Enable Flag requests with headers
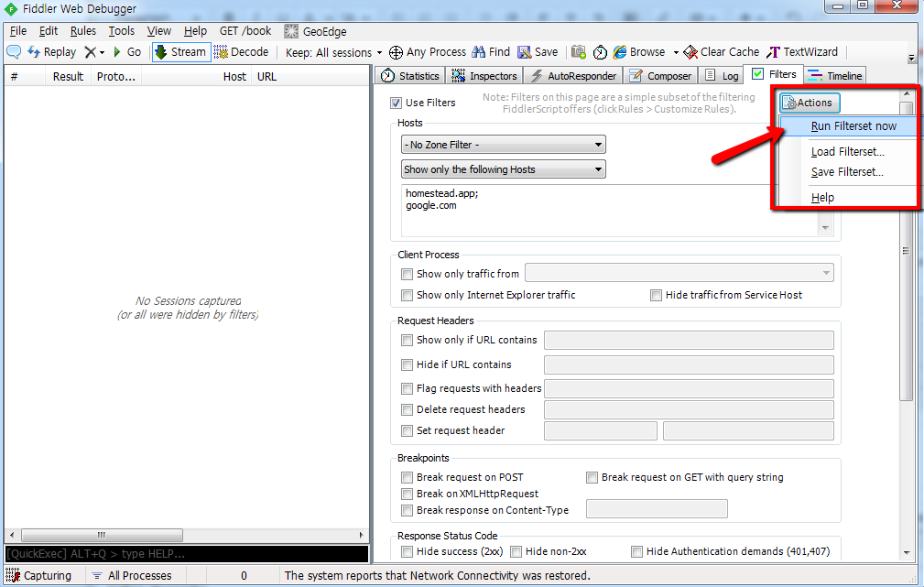 click(407, 388)
